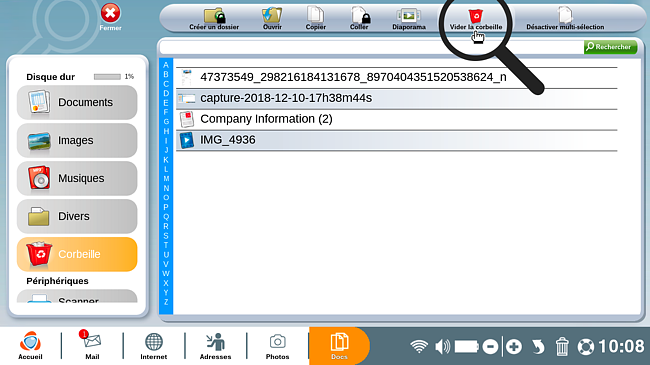This screenshot has height=365, width=650.
Task: Click the trash bin icon in bottom bar
Action: (x=562, y=346)
